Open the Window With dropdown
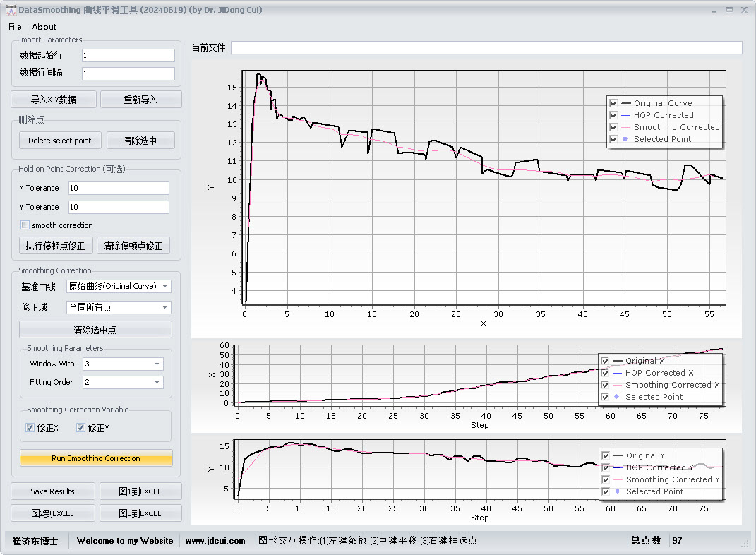 coord(123,364)
